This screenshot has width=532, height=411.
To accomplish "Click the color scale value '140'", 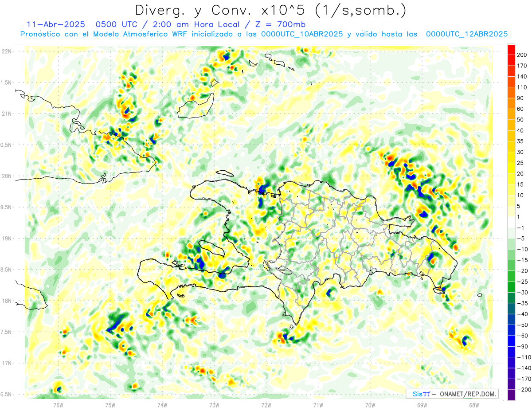I will click(523, 77).
